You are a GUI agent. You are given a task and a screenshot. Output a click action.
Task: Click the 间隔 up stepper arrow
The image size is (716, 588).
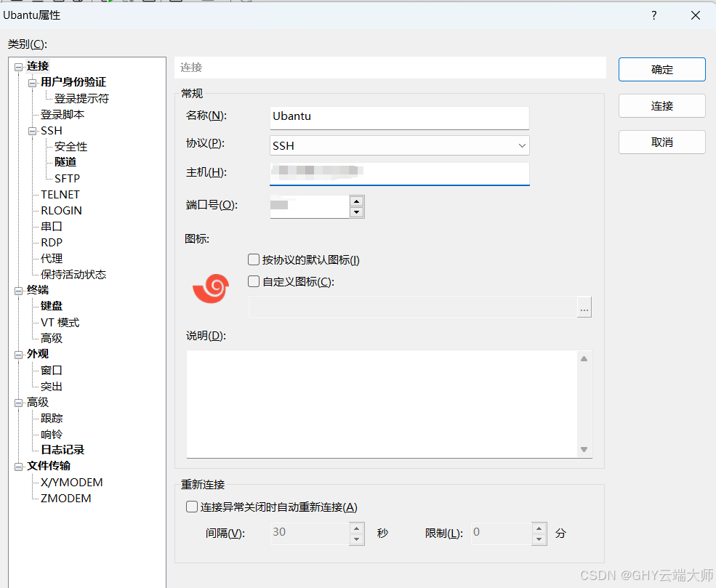[x=357, y=528]
